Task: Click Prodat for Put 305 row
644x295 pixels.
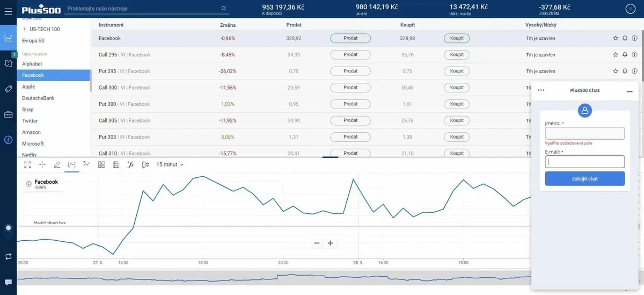Action: coord(350,137)
